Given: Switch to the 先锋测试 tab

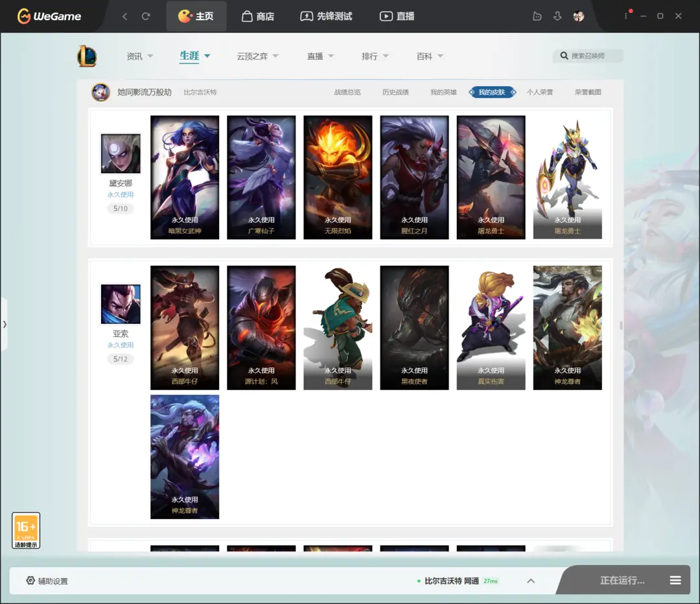Looking at the screenshot, I should point(326,16).
